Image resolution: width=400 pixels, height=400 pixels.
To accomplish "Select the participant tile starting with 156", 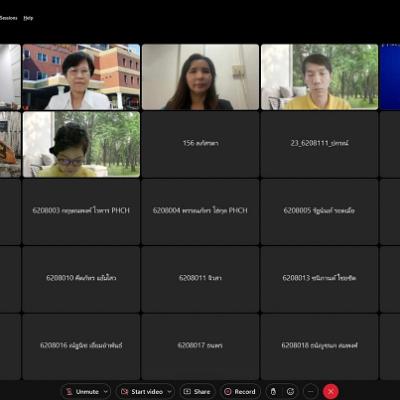I will 200,144.
